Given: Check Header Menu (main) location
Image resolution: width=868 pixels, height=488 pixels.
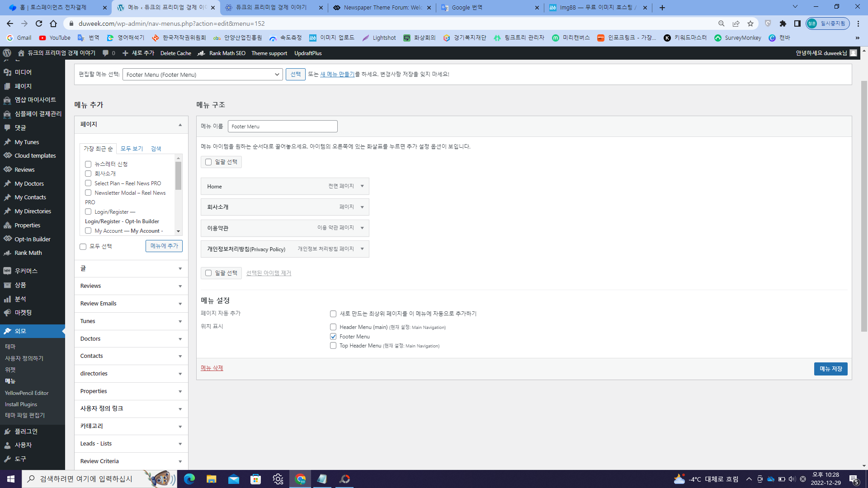Looking at the screenshot, I should coord(333,327).
